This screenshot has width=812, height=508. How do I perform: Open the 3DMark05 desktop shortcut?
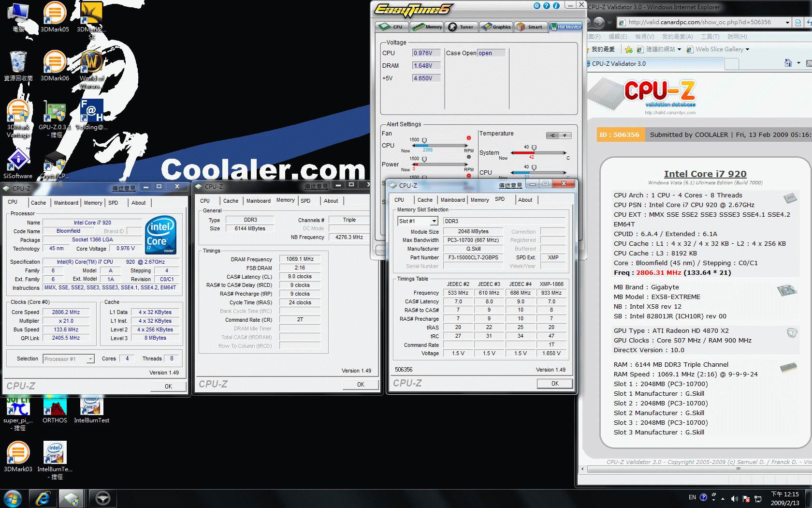pos(55,16)
